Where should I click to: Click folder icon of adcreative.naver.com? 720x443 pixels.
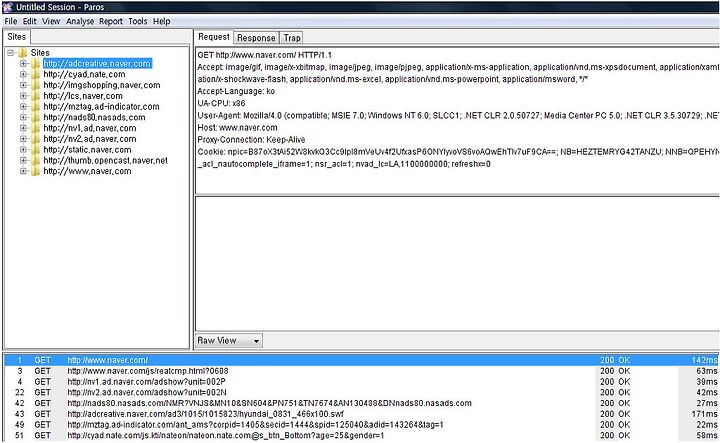pyautogui.click(x=35, y=63)
